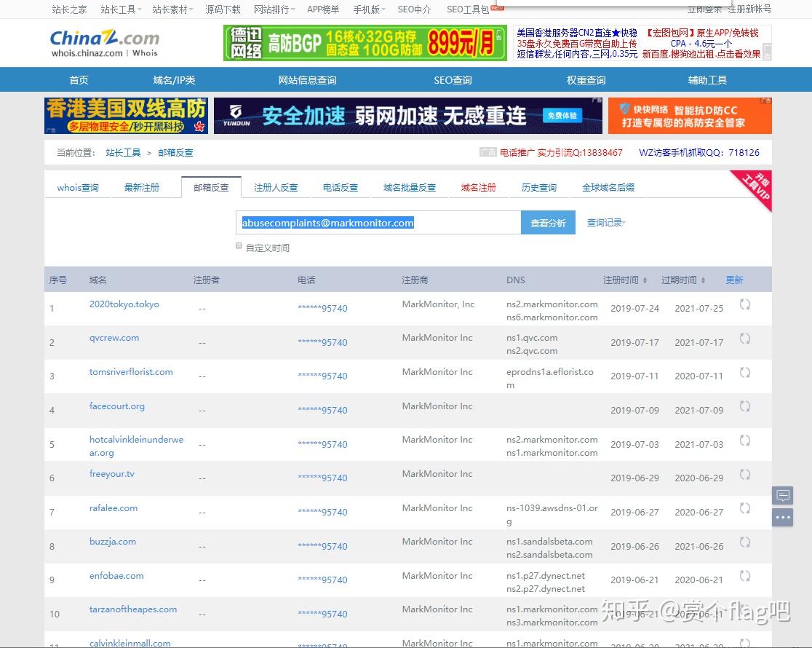The width and height of the screenshot is (812, 648).
Task: Expand the 查询记录 dropdown
Action: pyautogui.click(x=606, y=222)
